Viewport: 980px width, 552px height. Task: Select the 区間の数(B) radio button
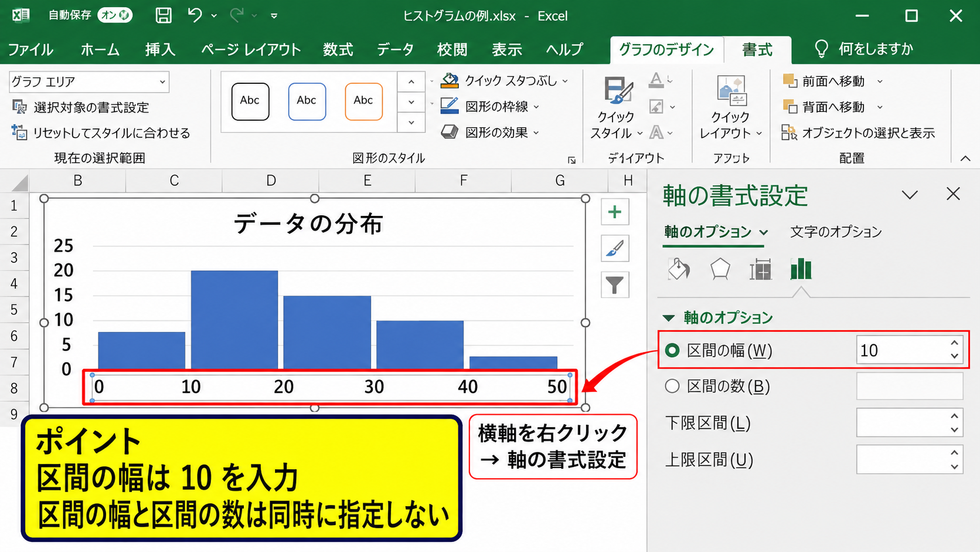tap(672, 386)
